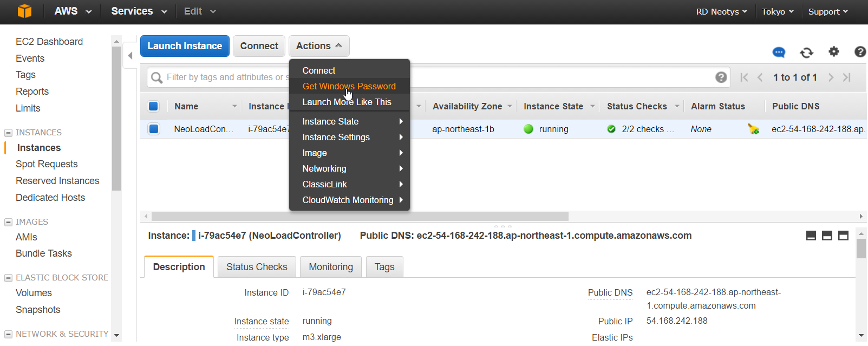Open the Image submenu

tap(349, 153)
